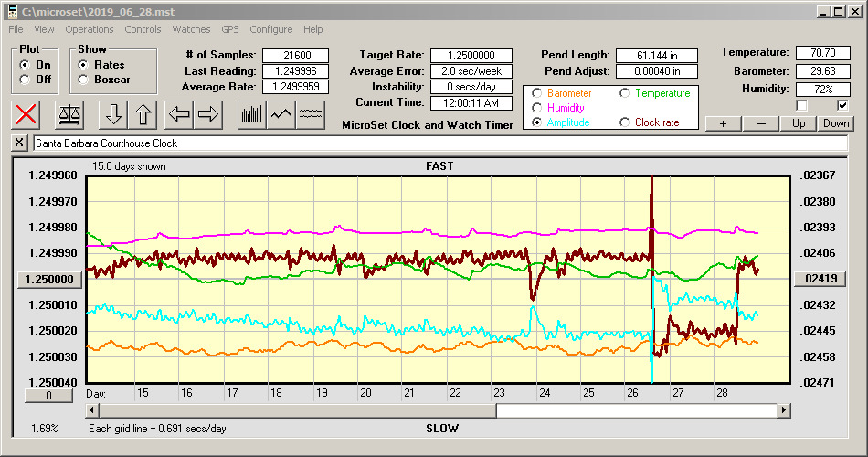The image size is (868, 457).
Task: Open the View menu
Action: (44, 29)
